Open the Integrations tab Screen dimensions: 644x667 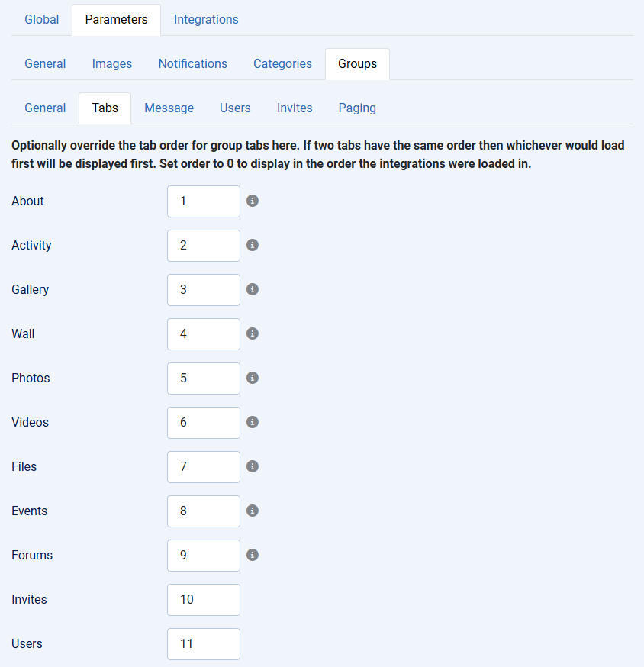[x=206, y=20]
